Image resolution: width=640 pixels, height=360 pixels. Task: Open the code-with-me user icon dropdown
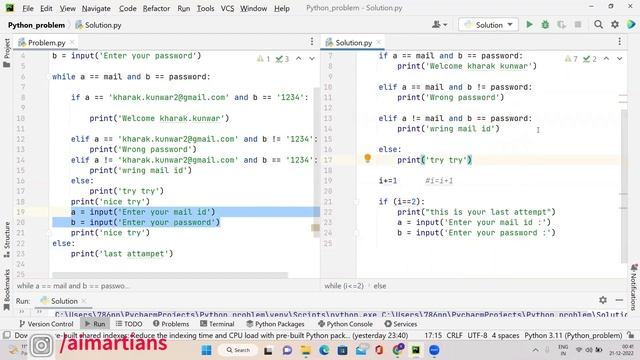440,25
